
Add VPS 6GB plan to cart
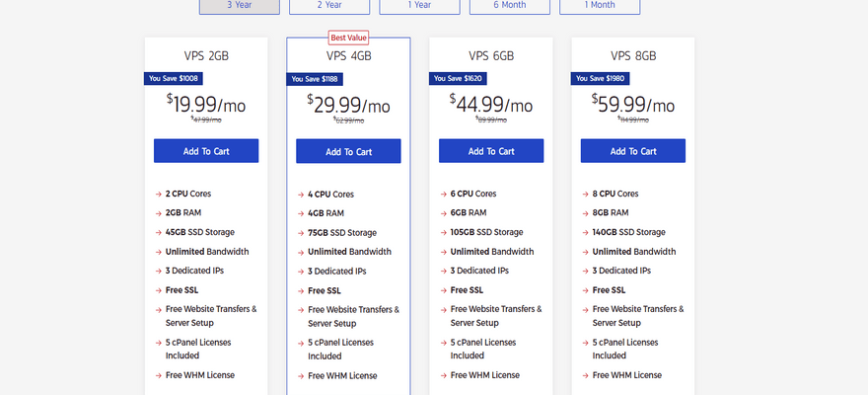[x=491, y=151]
